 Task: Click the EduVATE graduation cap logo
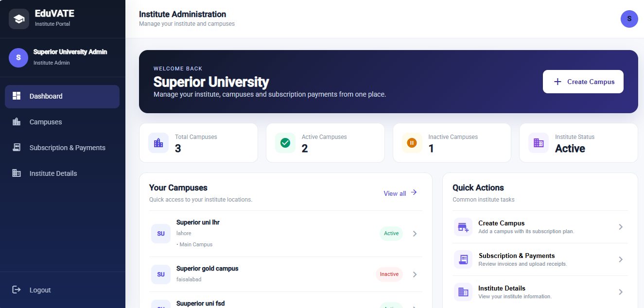tap(19, 19)
